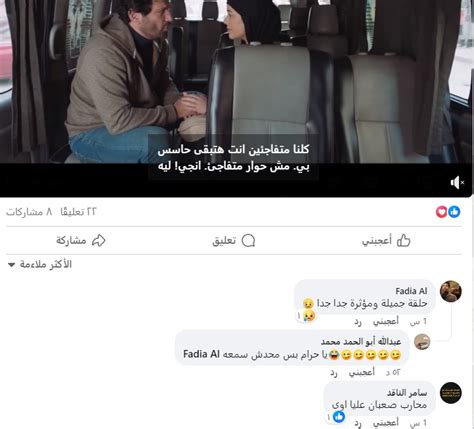The height and width of the screenshot is (429, 474).
Task: Open Fadia Al's profile picture
Action: click(451, 291)
